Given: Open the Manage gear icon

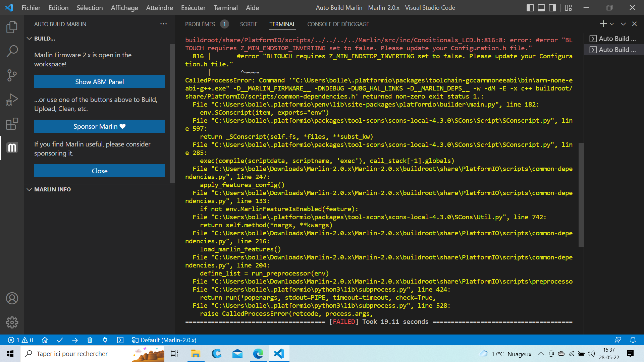Looking at the screenshot, I should 12,322.
